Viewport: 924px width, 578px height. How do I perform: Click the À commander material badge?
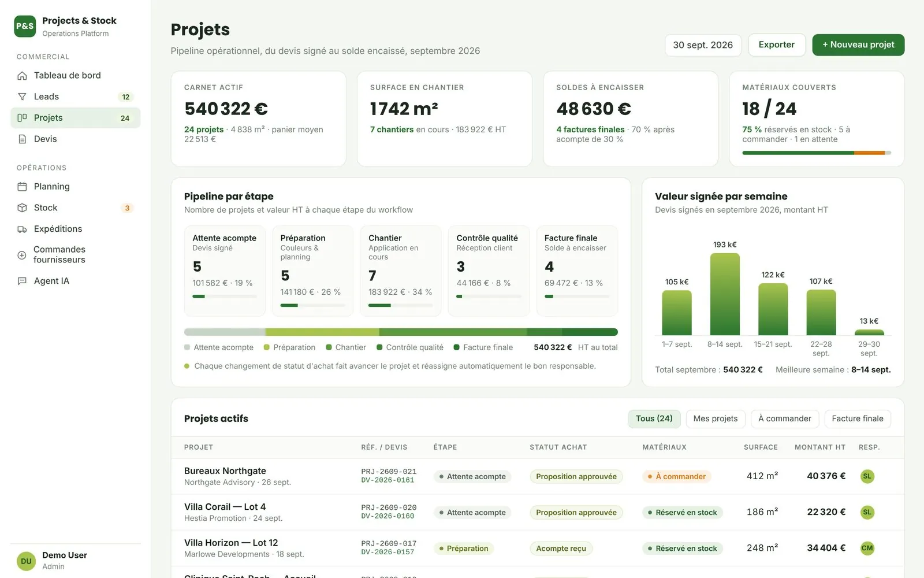tap(677, 476)
